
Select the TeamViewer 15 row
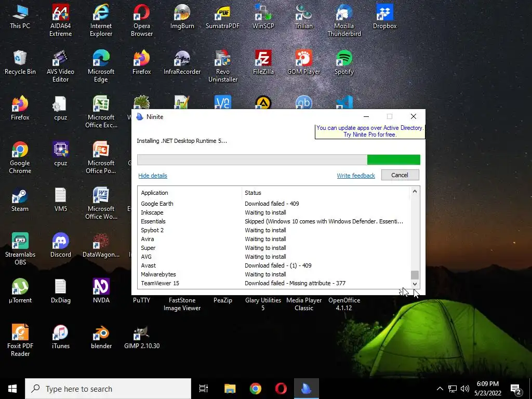click(274, 283)
